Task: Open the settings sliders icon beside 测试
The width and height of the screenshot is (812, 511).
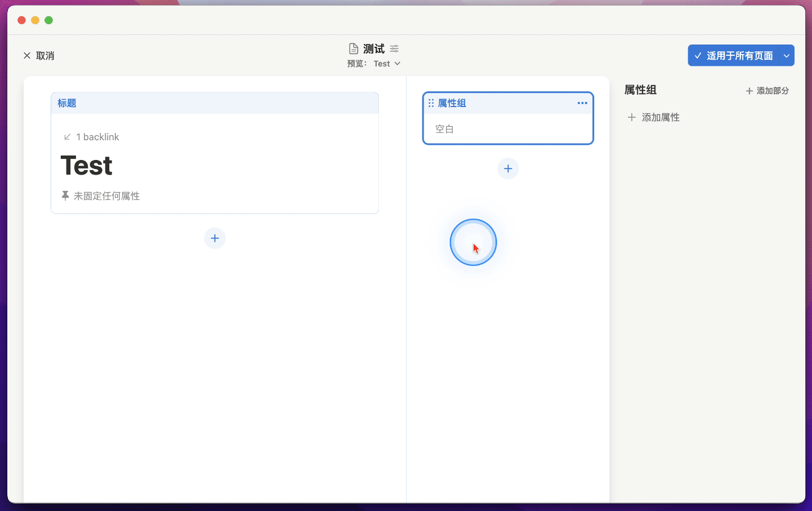Action: 394,48
